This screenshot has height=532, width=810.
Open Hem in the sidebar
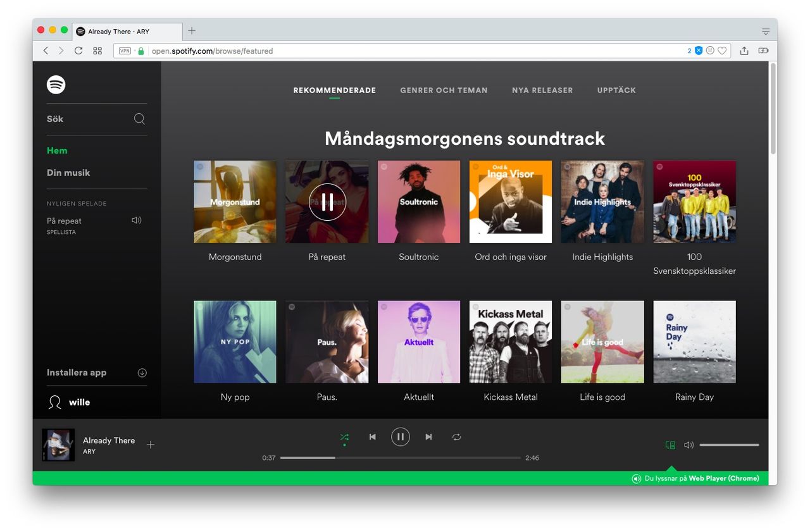(57, 151)
